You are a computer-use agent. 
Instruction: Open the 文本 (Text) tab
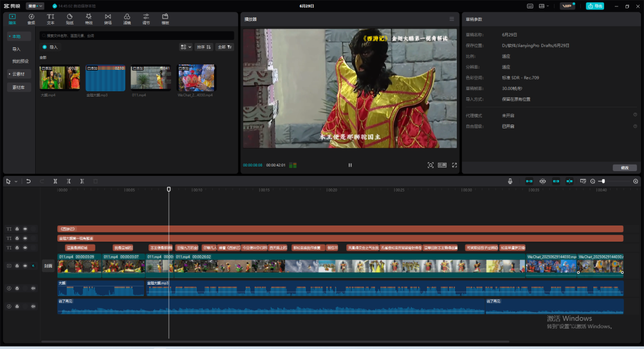(x=51, y=19)
